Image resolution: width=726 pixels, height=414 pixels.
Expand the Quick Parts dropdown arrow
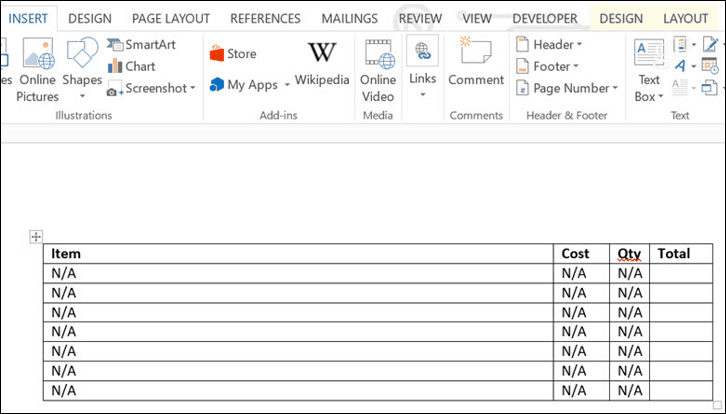(x=694, y=44)
